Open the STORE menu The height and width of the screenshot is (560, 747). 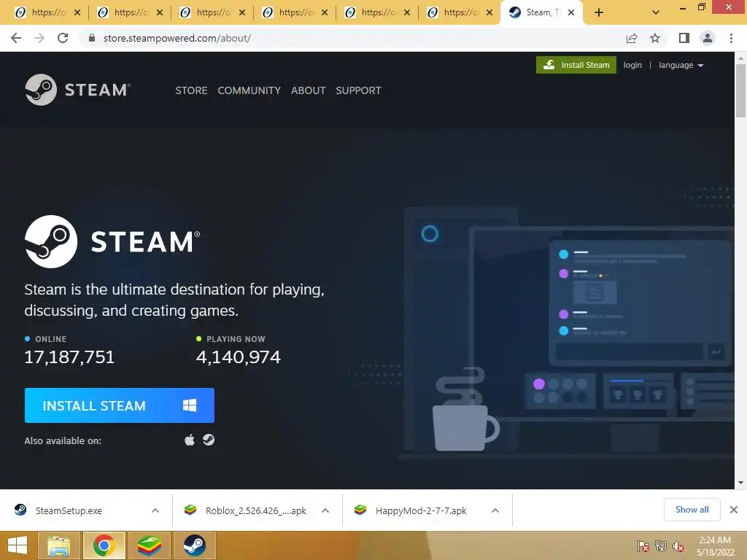pyautogui.click(x=191, y=90)
